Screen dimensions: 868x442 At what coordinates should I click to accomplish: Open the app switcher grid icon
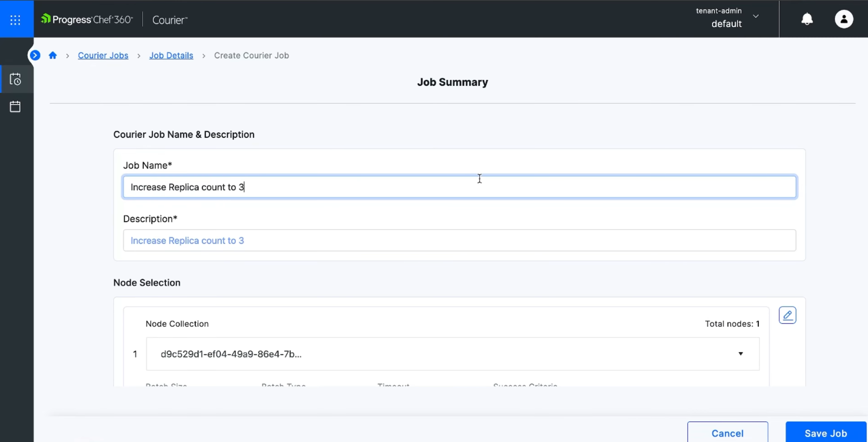coord(15,20)
